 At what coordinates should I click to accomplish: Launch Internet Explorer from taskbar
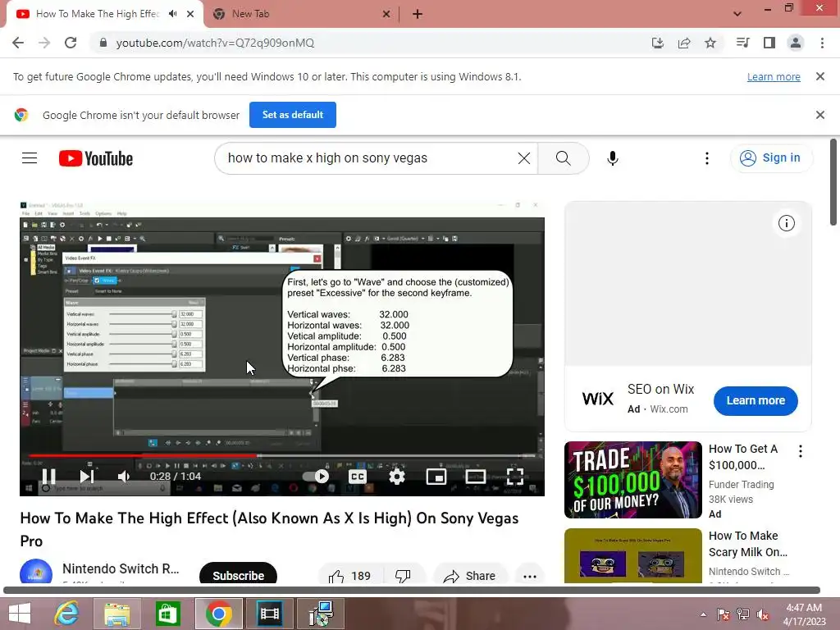click(x=67, y=614)
